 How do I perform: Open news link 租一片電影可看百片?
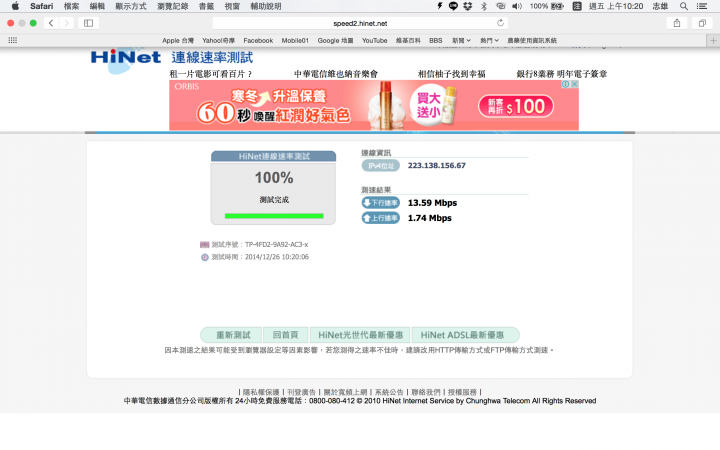(211, 74)
